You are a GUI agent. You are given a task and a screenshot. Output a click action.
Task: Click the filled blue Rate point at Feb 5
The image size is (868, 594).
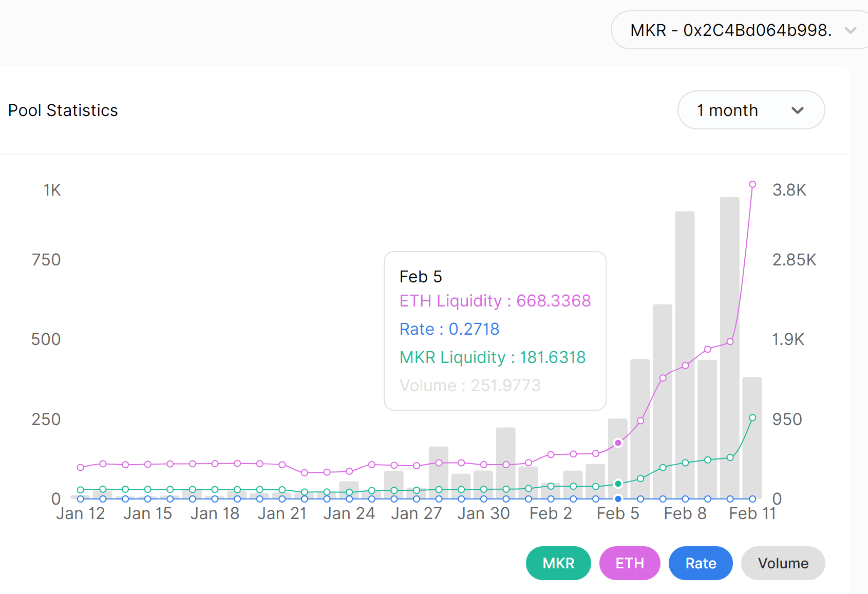[618, 499]
